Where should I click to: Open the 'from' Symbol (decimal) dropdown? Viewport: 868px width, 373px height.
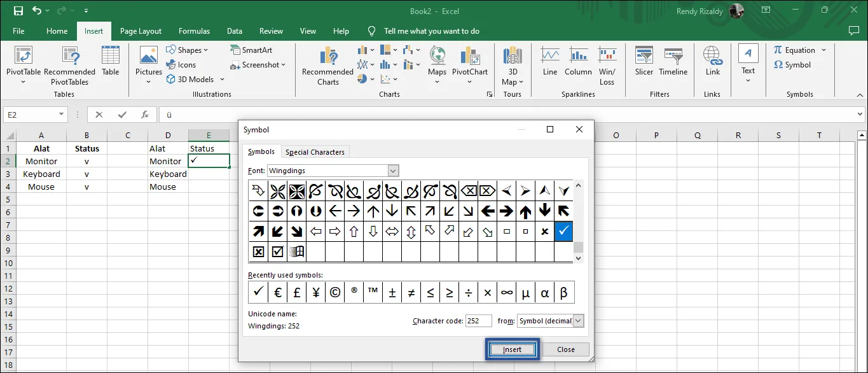point(578,321)
